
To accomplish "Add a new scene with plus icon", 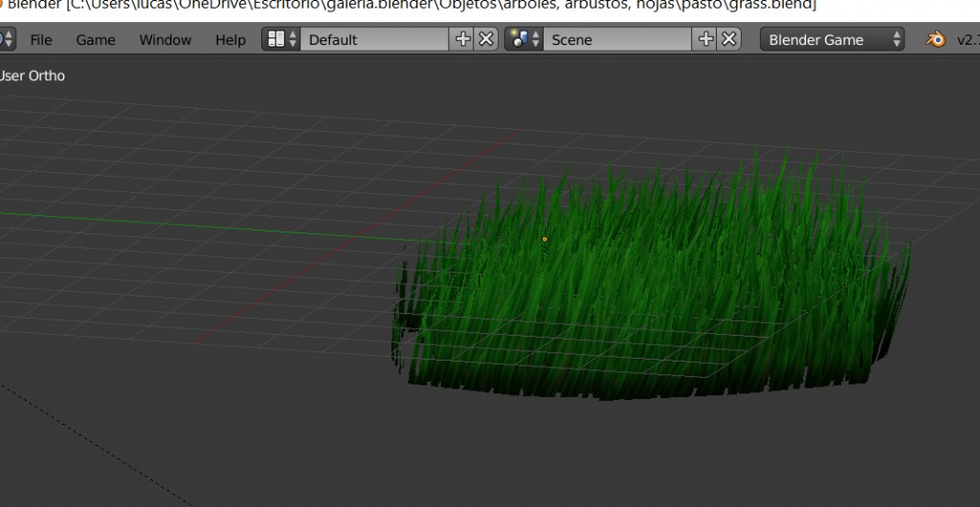I will (706, 39).
